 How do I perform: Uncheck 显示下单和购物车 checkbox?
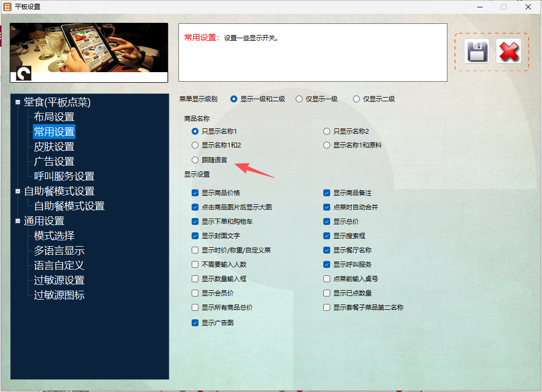click(195, 221)
